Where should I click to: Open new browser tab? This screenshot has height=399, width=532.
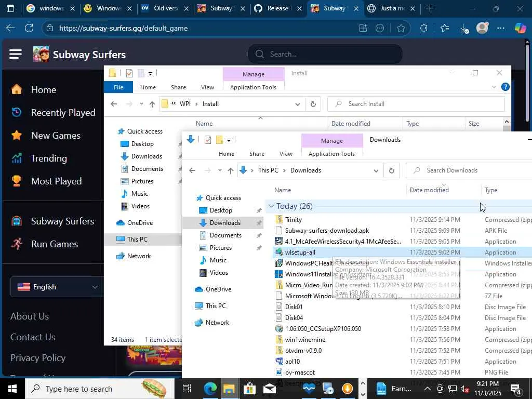[430, 8]
